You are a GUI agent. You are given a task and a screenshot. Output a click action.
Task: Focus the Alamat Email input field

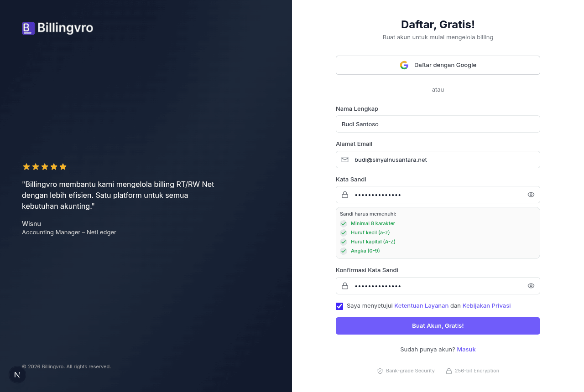438,160
